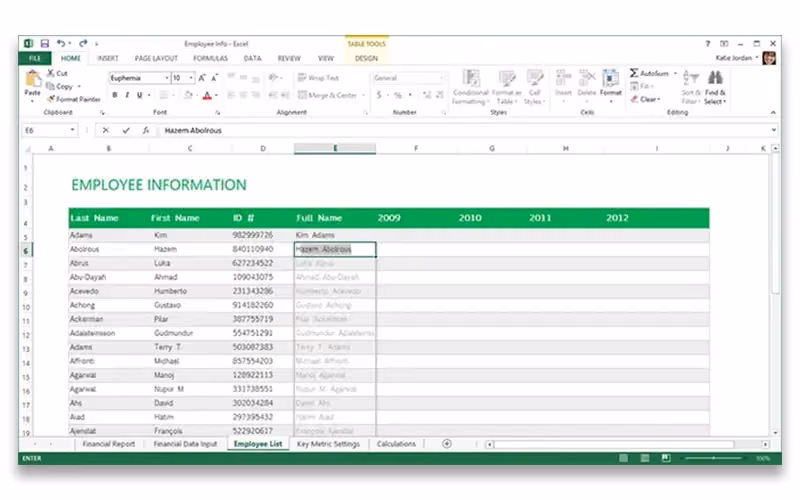Copy the selected cell
This screenshot has width=800, height=500.
[x=60, y=86]
